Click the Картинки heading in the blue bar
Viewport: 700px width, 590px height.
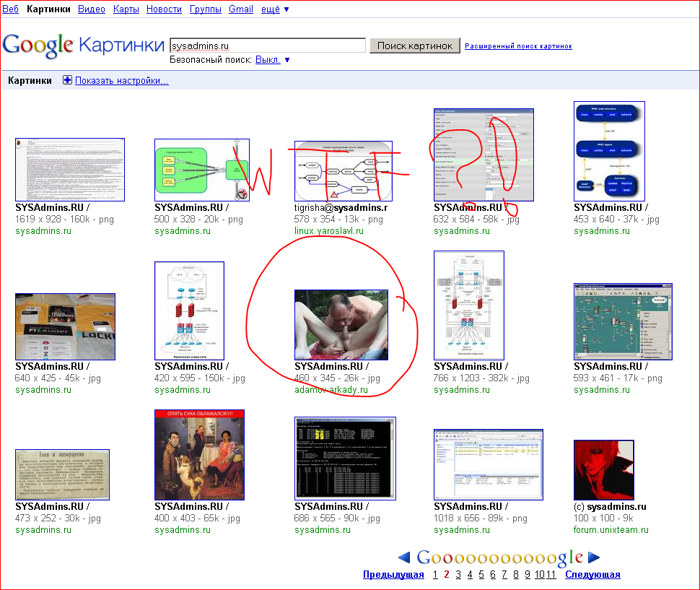(30, 80)
